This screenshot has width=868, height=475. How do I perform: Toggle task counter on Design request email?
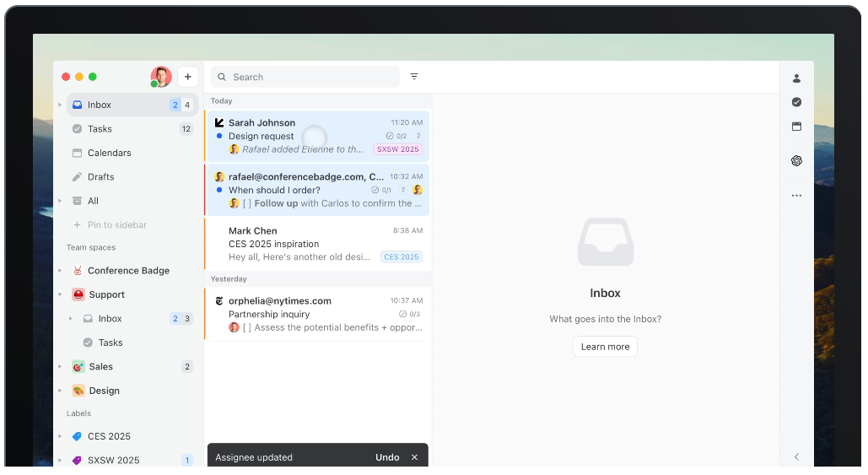coord(396,136)
